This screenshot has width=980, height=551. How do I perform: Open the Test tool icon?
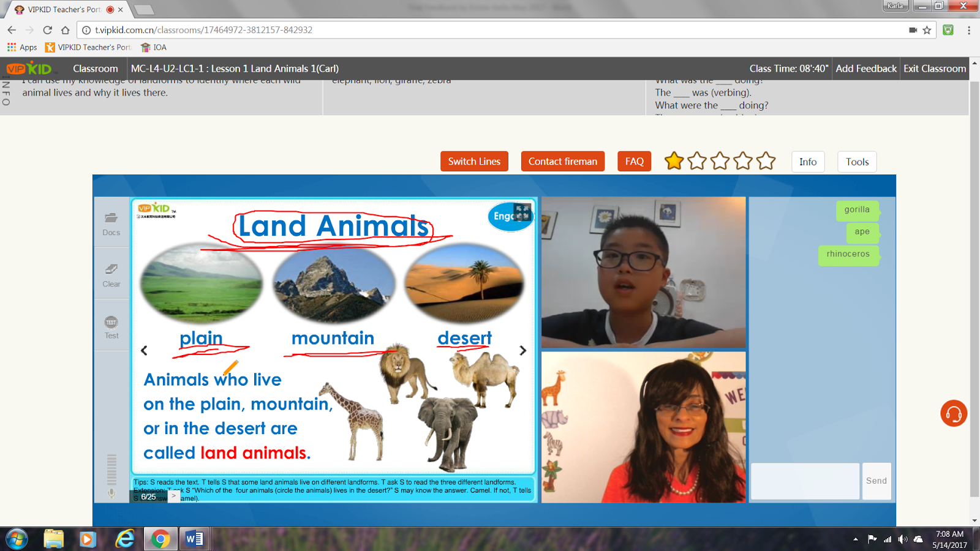[x=111, y=322]
